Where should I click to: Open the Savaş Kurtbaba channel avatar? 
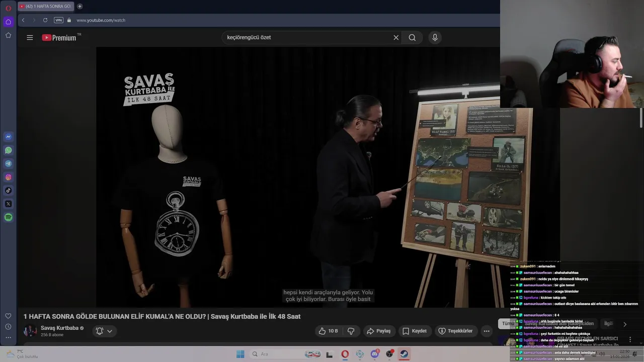coord(30,331)
